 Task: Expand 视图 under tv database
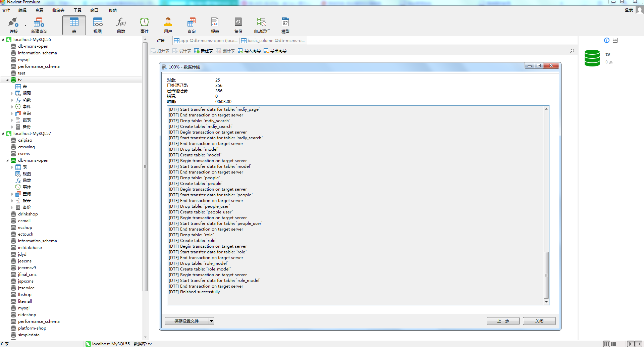(x=12, y=93)
